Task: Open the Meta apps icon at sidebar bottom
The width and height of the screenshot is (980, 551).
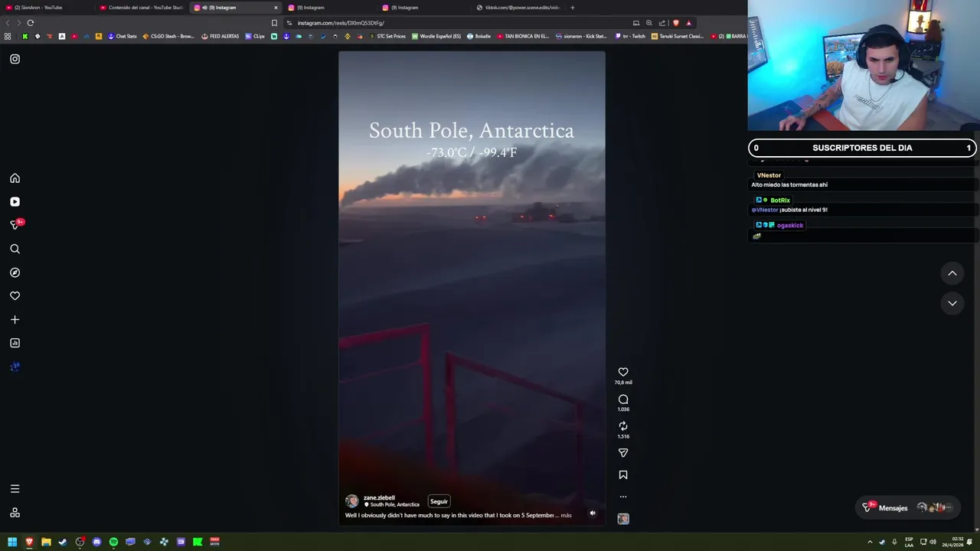Action: pyautogui.click(x=15, y=513)
